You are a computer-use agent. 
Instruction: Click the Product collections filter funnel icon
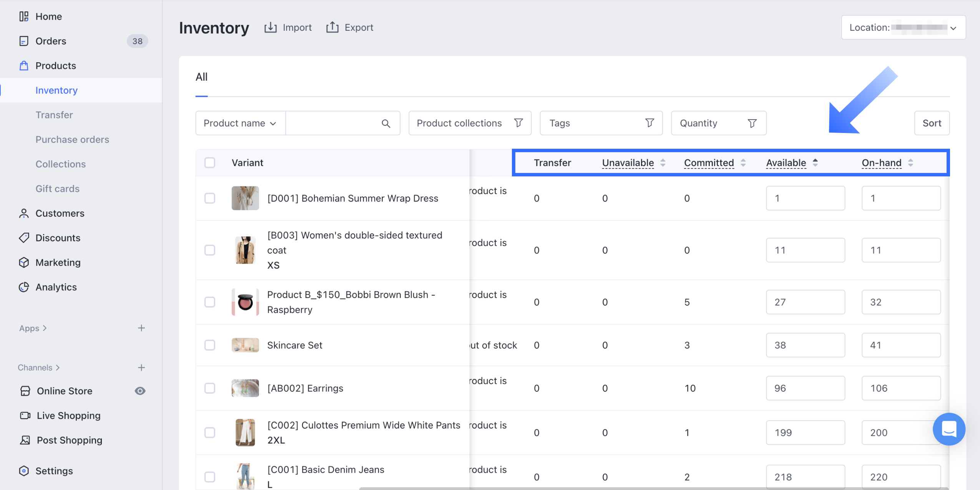point(518,123)
